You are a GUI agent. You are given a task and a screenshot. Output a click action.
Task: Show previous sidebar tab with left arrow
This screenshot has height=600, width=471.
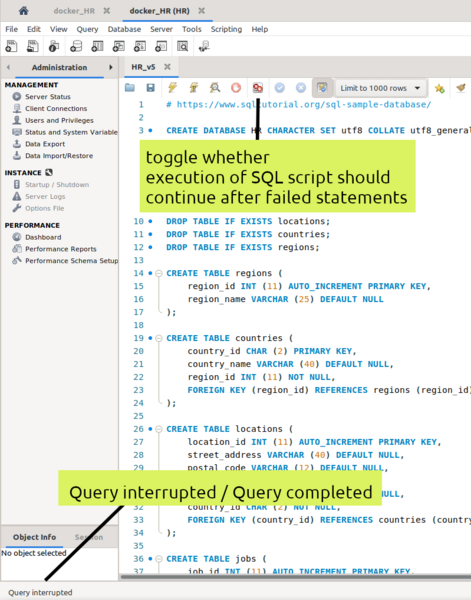click(x=8, y=67)
